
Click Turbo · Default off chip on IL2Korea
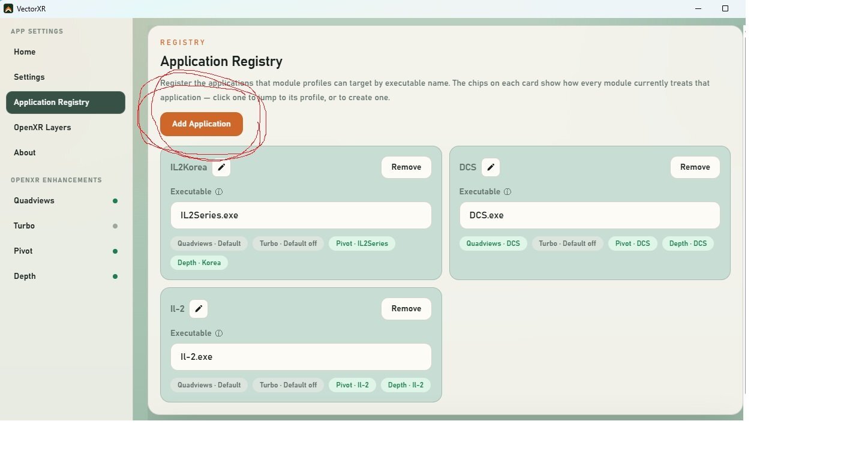(x=288, y=243)
